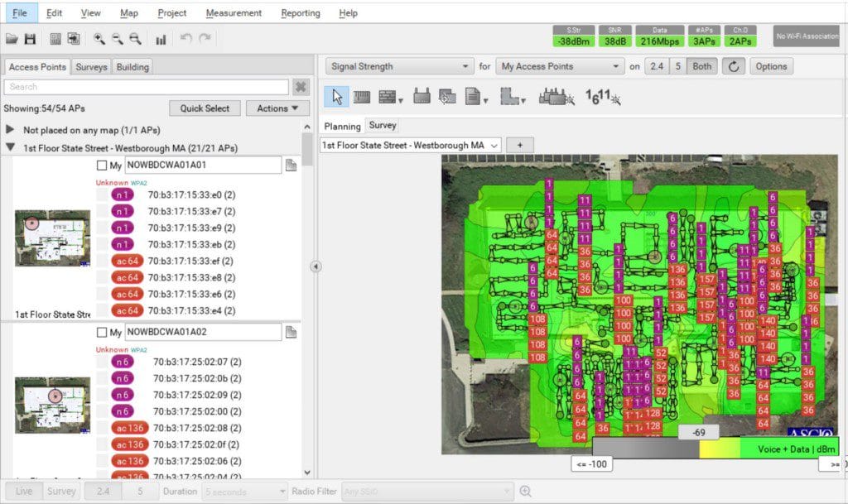The image size is (848, 504).
Task: Click the Quick Select button
Action: [205, 108]
